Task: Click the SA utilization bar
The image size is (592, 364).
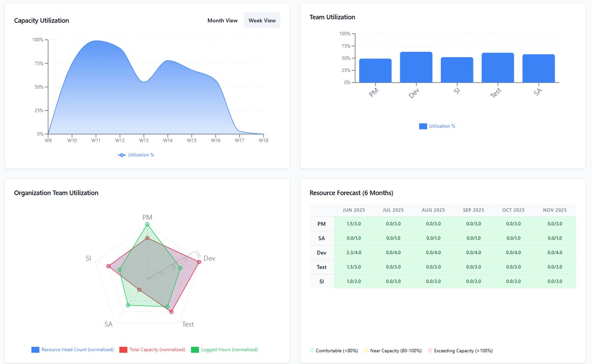Action: tap(539, 69)
